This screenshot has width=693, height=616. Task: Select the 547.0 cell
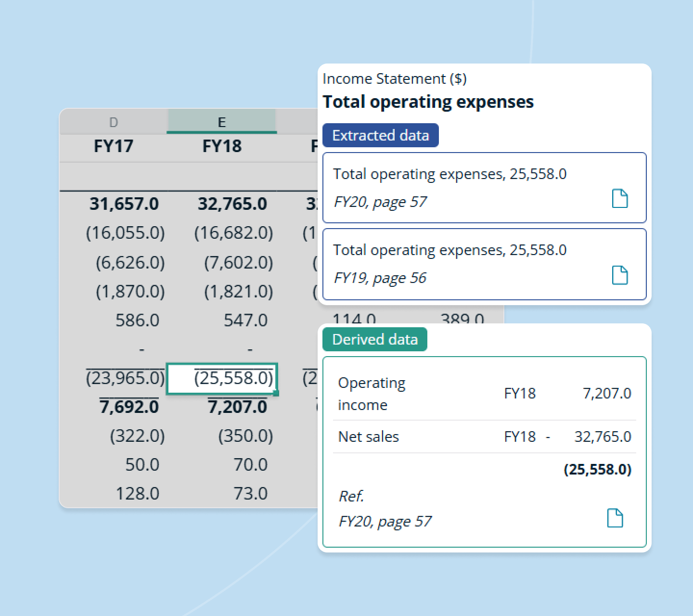point(245,320)
